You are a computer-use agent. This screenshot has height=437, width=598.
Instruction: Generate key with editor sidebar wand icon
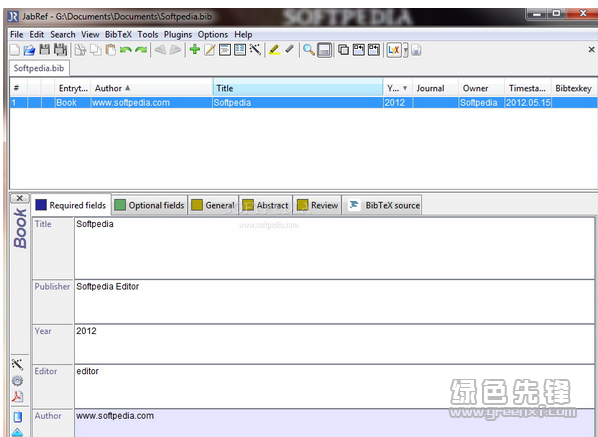click(x=17, y=365)
